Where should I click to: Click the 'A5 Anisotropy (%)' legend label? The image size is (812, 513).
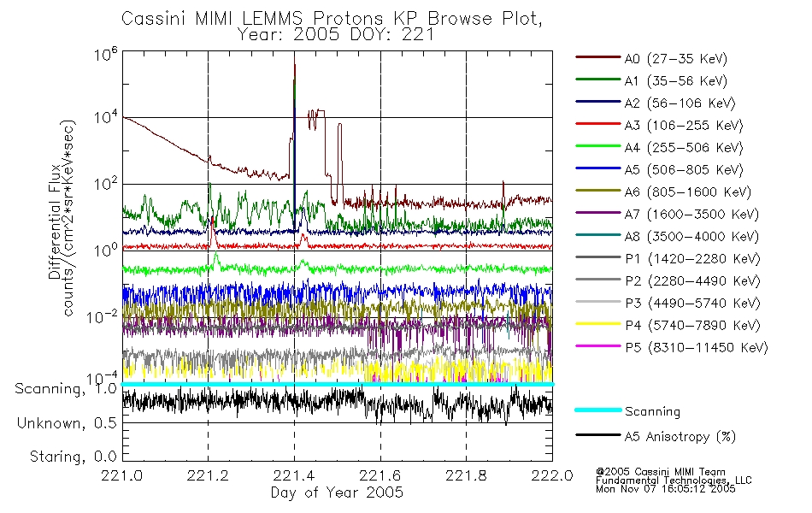click(x=680, y=437)
